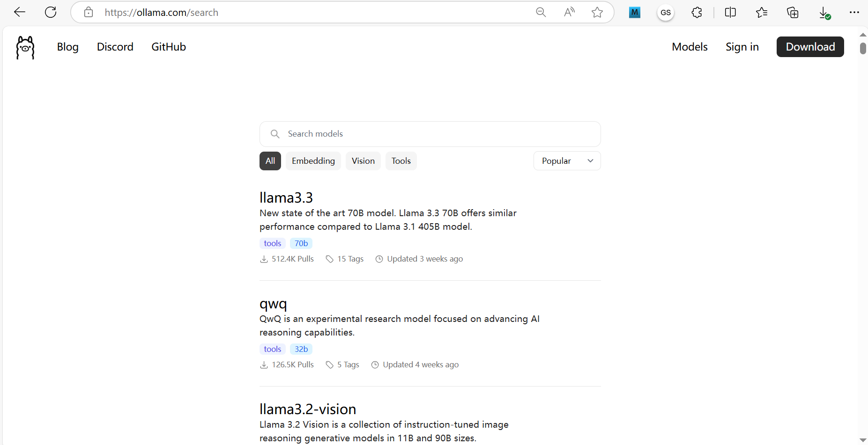This screenshot has width=868, height=445.
Task: Open the Blog link
Action: coord(68,47)
